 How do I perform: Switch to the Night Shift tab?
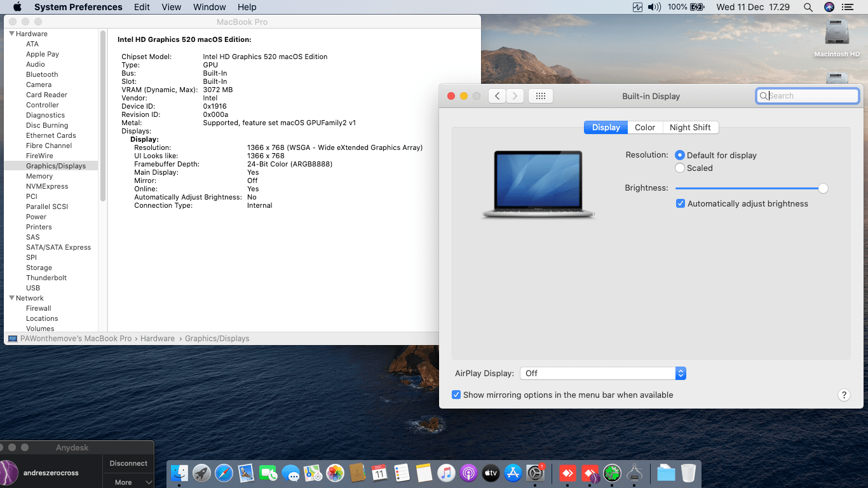[691, 127]
